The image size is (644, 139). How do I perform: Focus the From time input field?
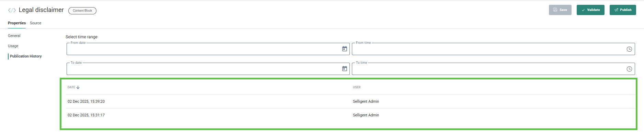(x=487, y=49)
